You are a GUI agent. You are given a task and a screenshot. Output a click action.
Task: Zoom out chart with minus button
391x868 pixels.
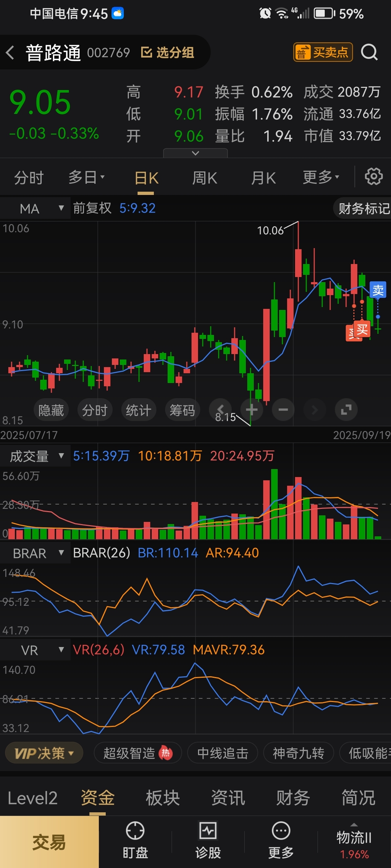pos(283,410)
